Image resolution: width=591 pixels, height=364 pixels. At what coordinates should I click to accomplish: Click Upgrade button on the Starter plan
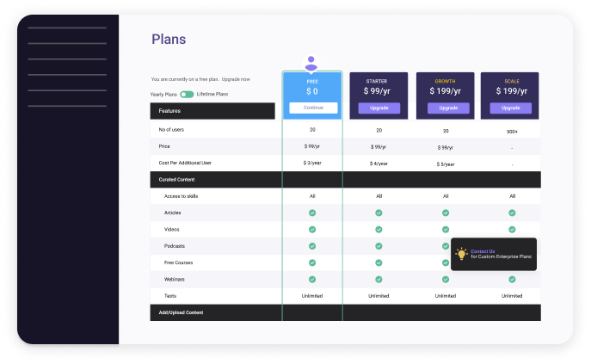pos(379,108)
